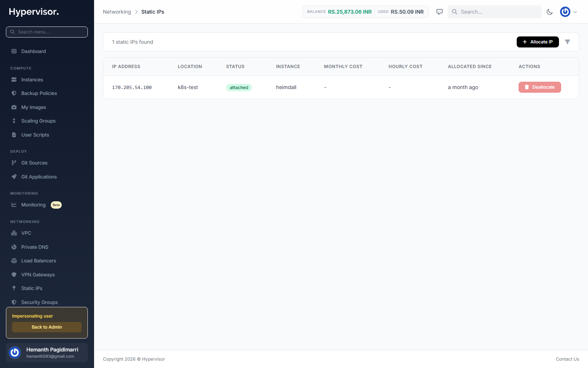This screenshot has width=588, height=368.
Task: Click the IP ADDRESS column header
Action: pos(126,67)
